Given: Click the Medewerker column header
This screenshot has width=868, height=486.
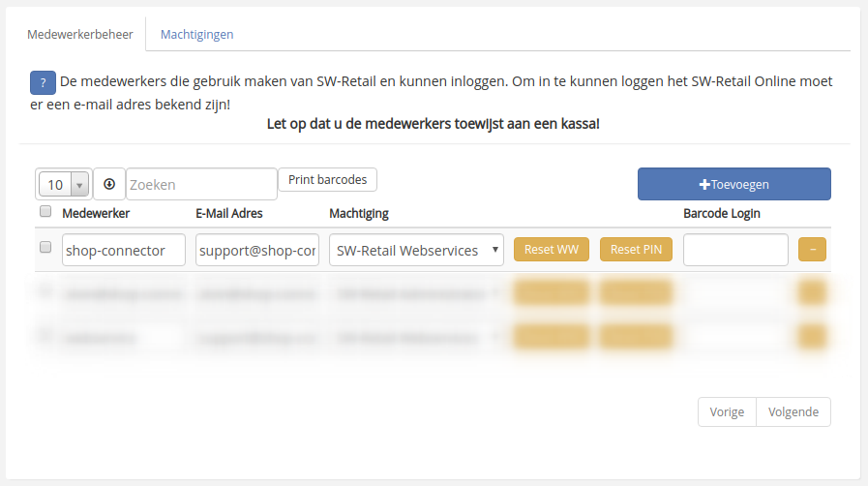Looking at the screenshot, I should pos(96,213).
